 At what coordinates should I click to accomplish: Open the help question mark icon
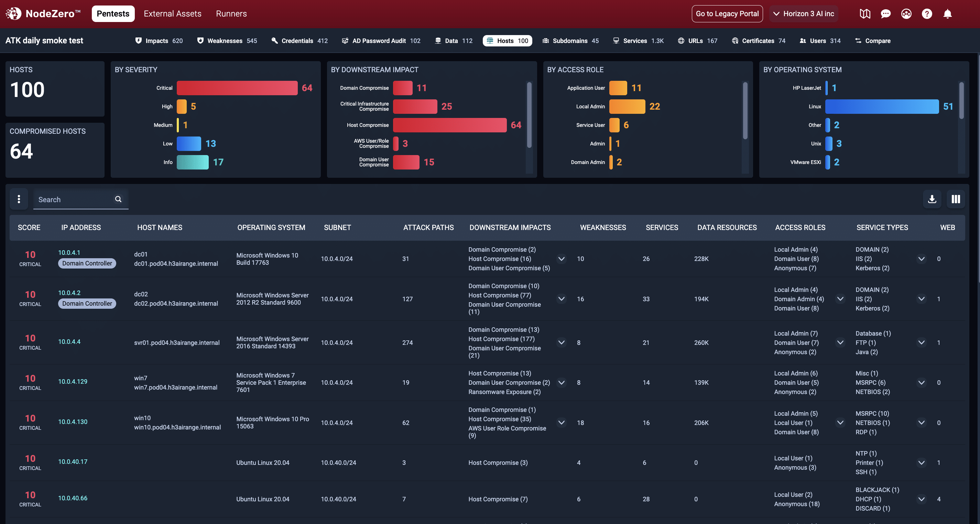pyautogui.click(x=927, y=14)
